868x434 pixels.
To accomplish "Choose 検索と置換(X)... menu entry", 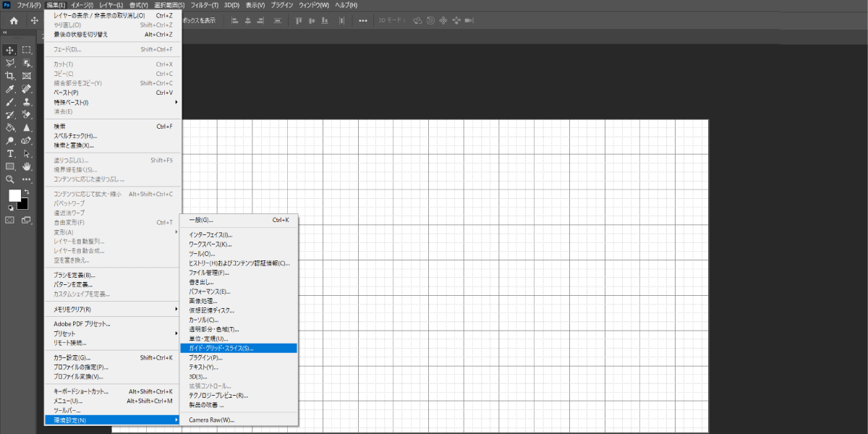I will [x=113, y=145].
